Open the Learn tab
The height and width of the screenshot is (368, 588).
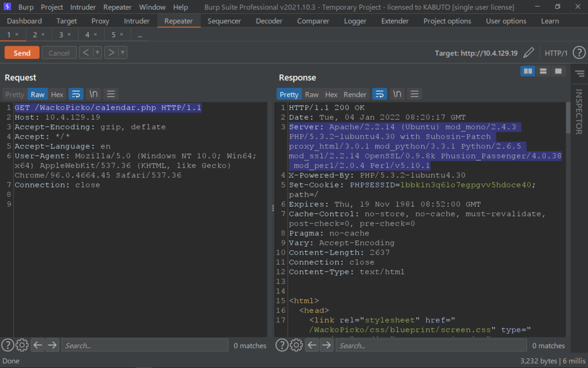550,21
